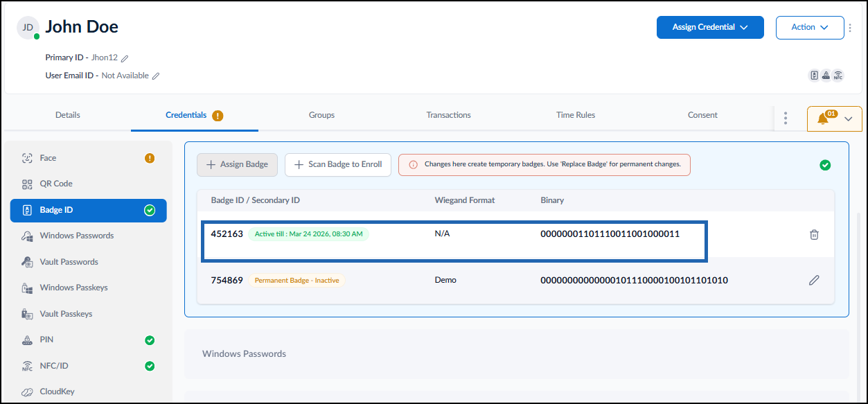Open QR Code credential in sidebar
This screenshot has height=404, width=868.
pos(88,184)
